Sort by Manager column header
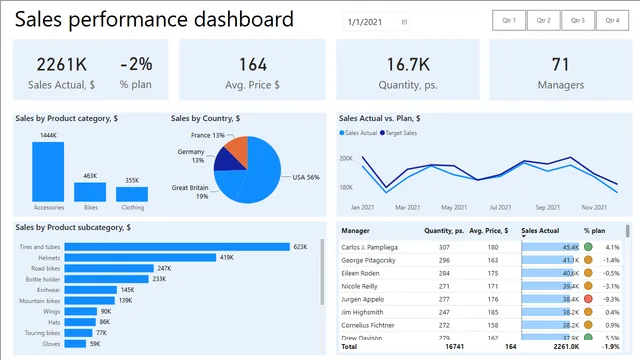The height and width of the screenshot is (360, 640). [x=355, y=231]
